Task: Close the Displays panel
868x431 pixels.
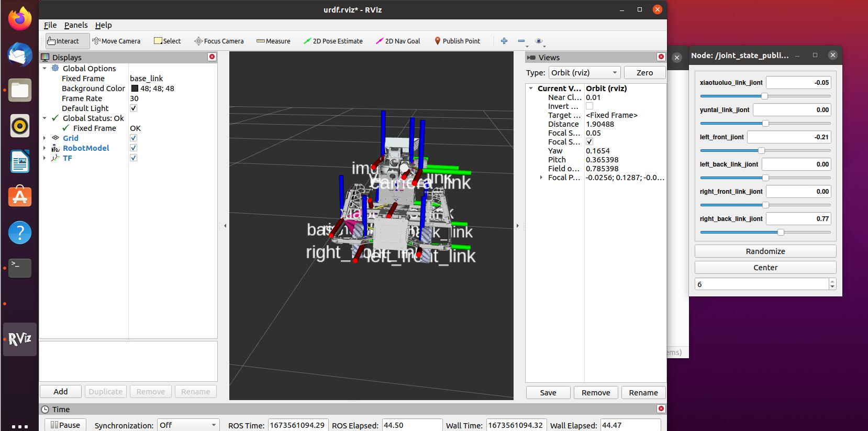Action: (x=212, y=57)
